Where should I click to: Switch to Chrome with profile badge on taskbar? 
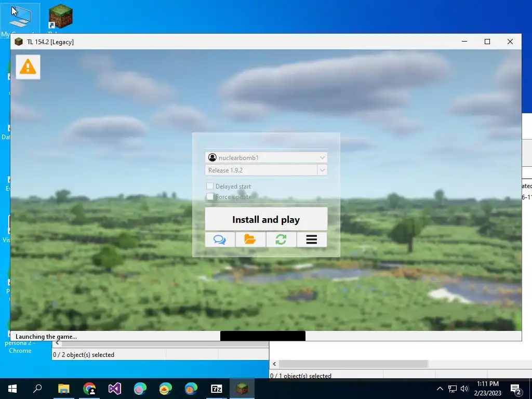89,389
